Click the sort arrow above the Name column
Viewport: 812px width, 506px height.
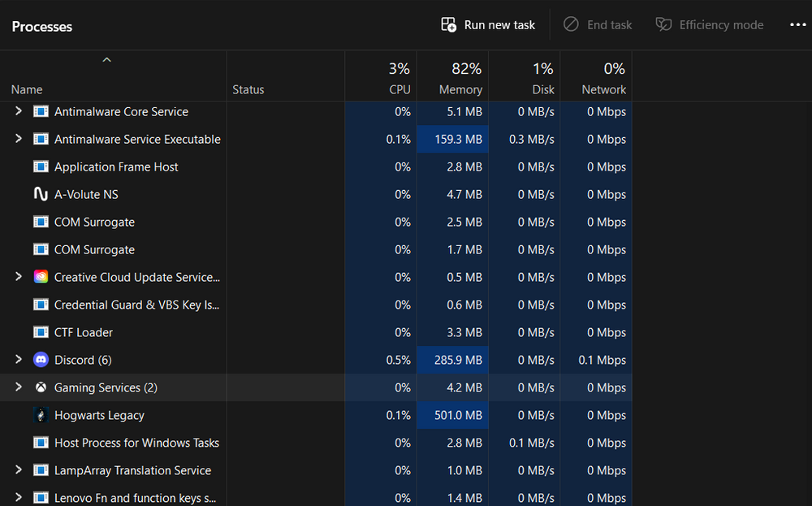coord(106,60)
